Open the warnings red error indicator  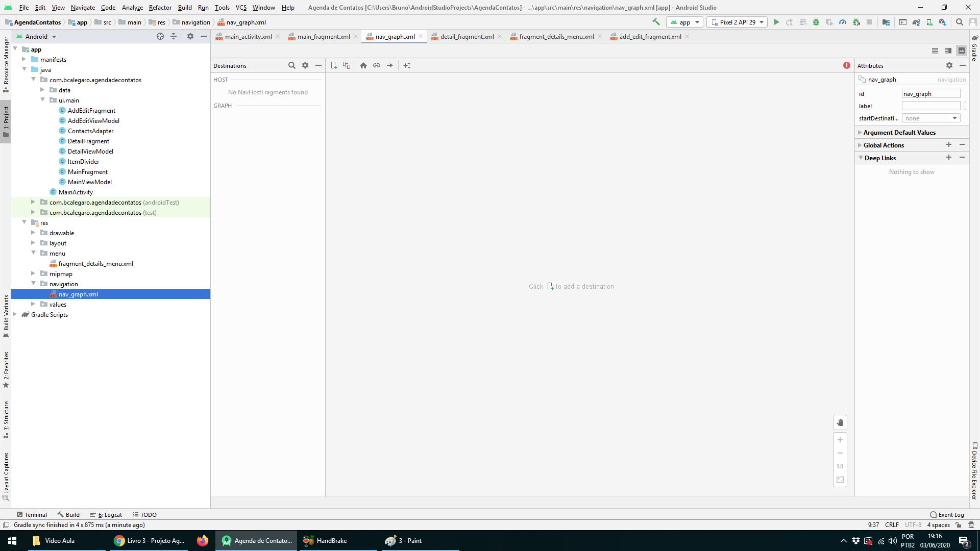coord(847,65)
